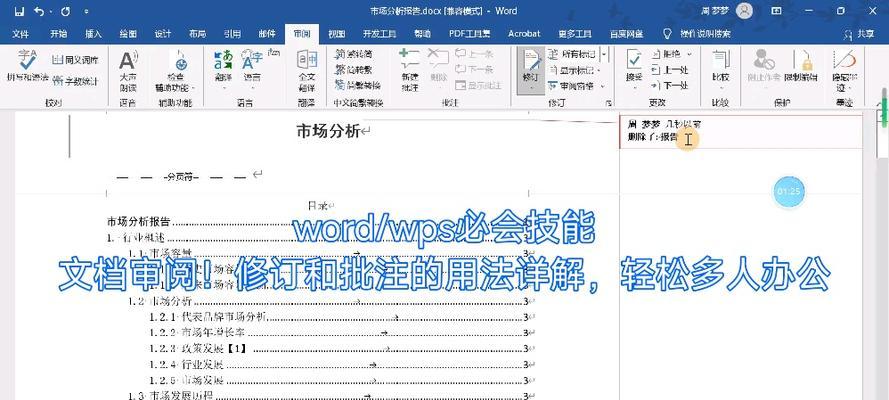The height and width of the screenshot is (400, 889).
Task: Switch to the 插入 insert tab
Action: coord(94,34)
